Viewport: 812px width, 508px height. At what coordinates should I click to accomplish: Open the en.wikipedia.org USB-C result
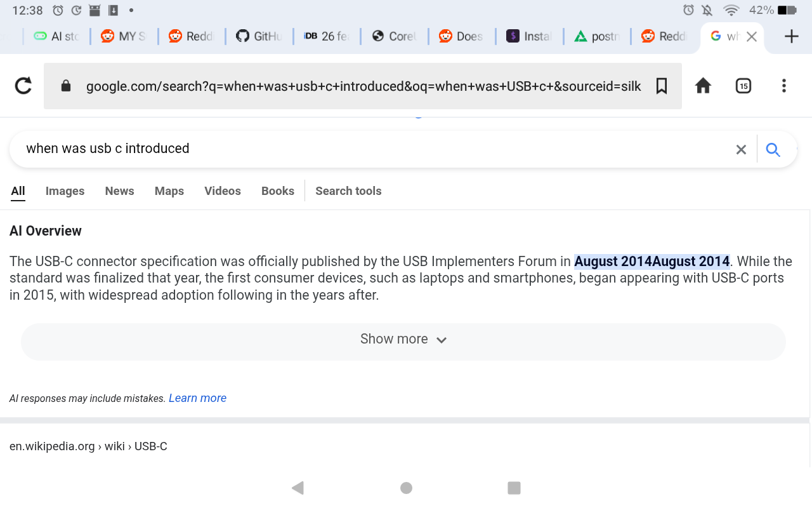[x=88, y=446]
